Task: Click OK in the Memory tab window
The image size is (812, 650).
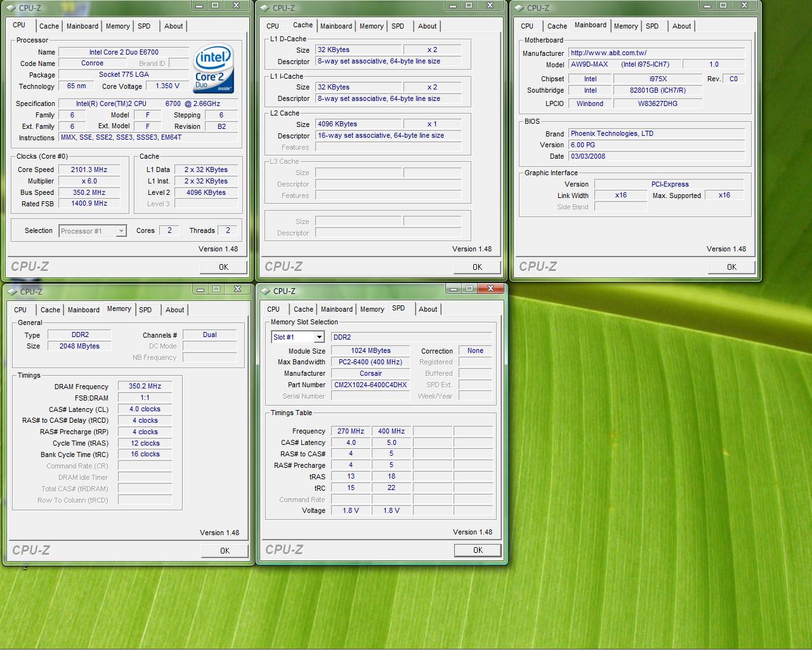Action: (225, 551)
